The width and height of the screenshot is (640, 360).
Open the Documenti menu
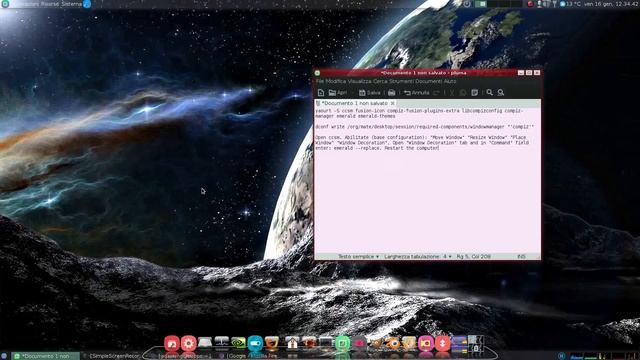point(429,81)
